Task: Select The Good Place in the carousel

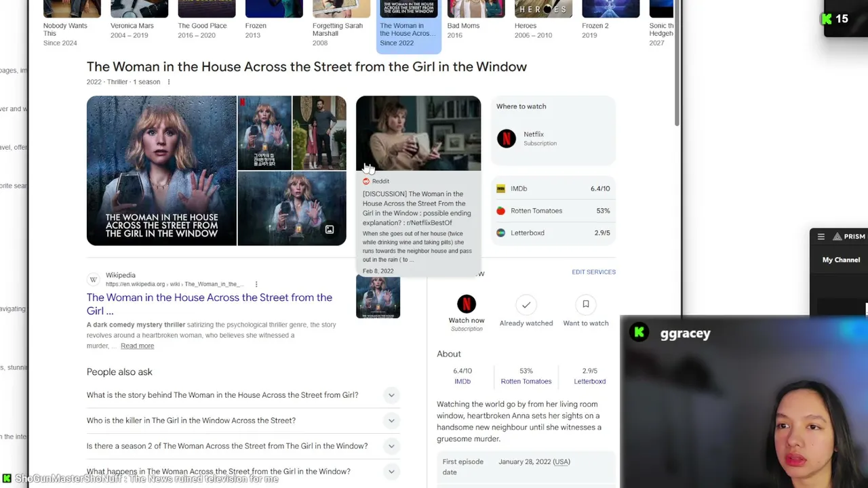Action: pyautogui.click(x=206, y=20)
